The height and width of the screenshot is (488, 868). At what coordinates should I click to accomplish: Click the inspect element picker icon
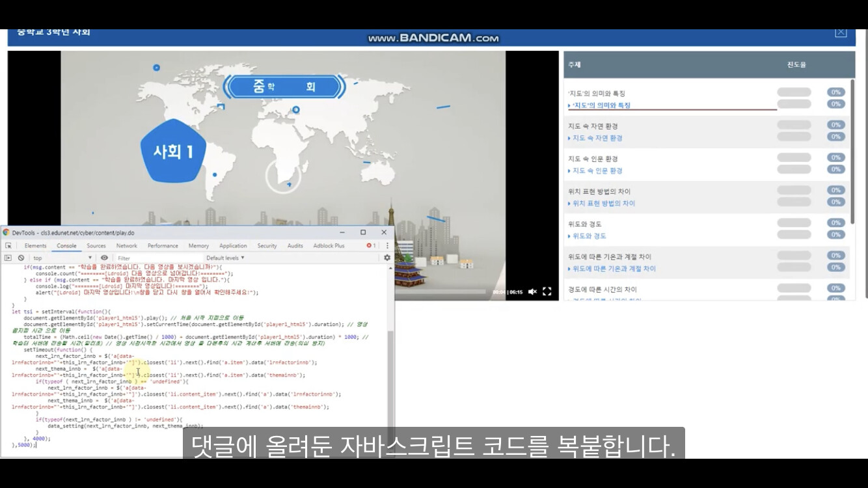coord(8,246)
